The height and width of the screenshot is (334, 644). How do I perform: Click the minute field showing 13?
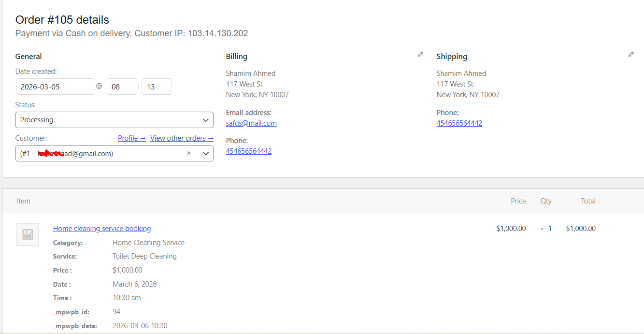156,87
